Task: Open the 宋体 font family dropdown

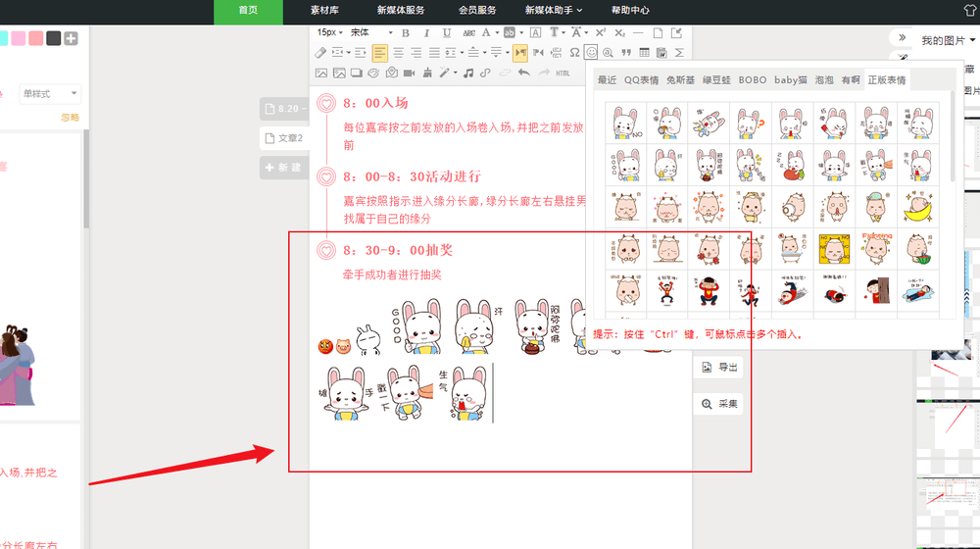Action: (371, 32)
